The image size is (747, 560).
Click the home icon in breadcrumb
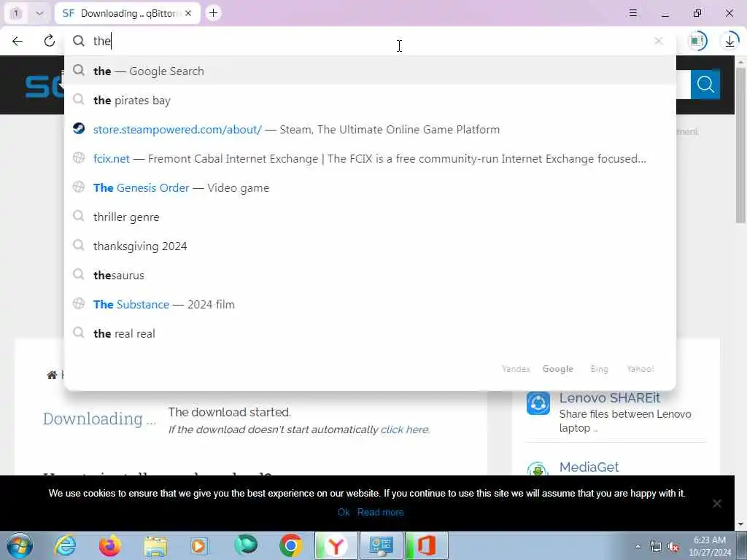pos(52,376)
